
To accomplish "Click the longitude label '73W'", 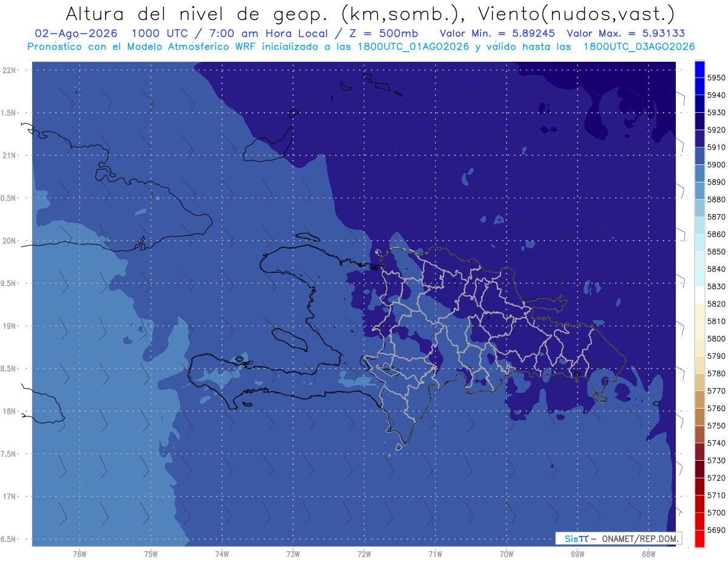I will pyautogui.click(x=292, y=554).
